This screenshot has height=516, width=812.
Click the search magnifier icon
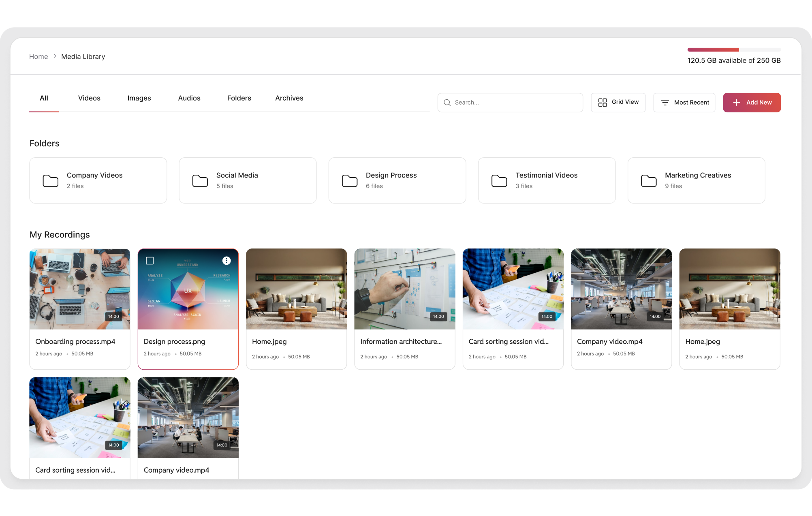coord(447,103)
